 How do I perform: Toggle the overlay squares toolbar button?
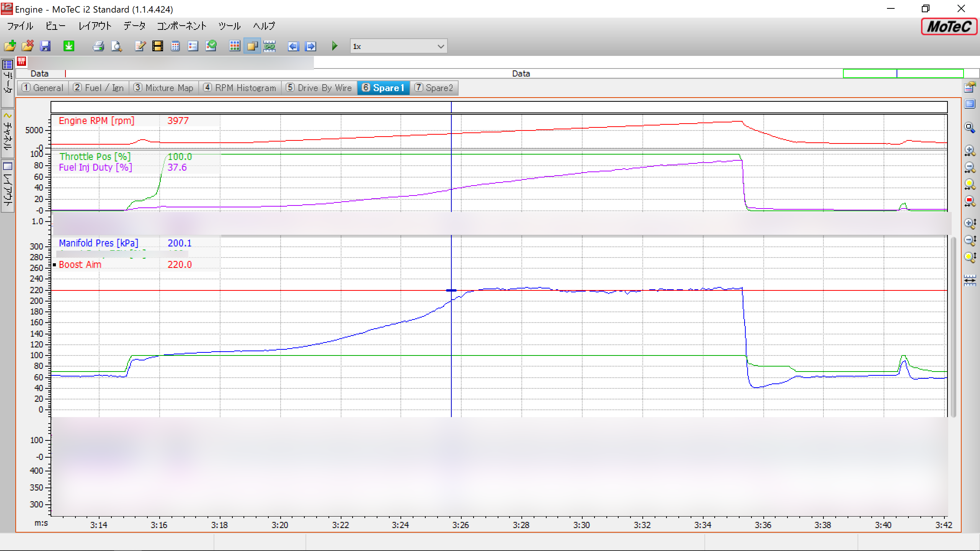coord(252,46)
